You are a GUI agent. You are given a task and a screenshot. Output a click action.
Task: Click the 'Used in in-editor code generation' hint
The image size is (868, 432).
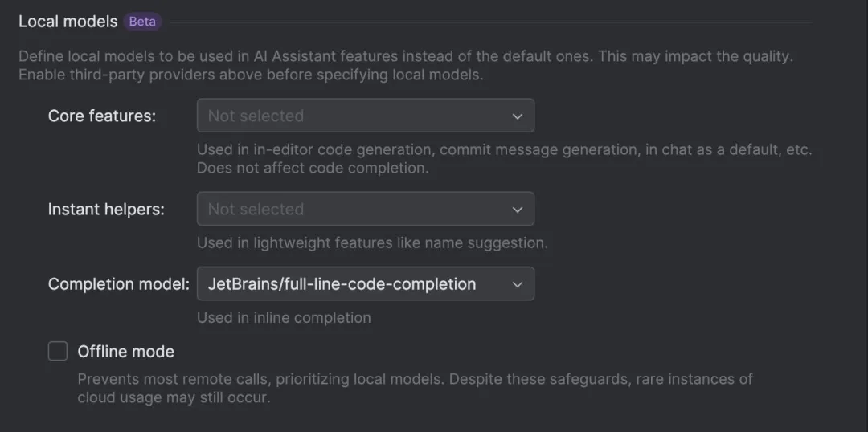coord(504,159)
